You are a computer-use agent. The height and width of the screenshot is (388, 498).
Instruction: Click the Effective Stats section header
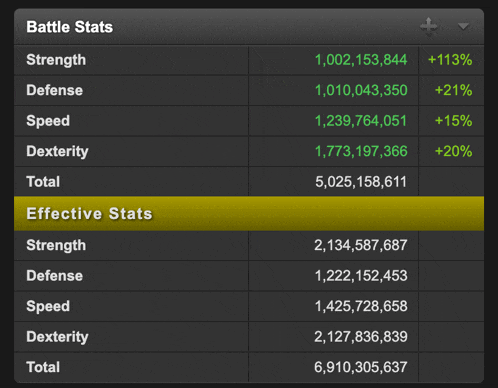pos(249,214)
